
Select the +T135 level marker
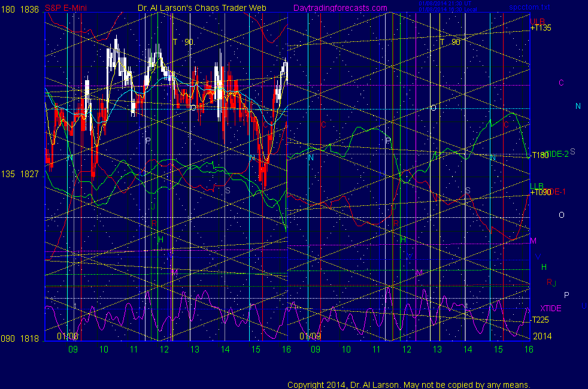(x=541, y=28)
